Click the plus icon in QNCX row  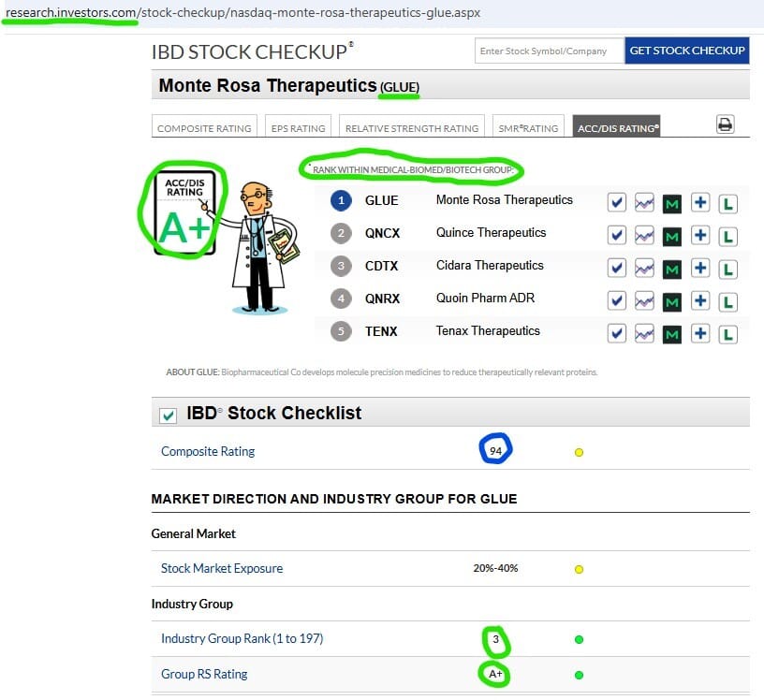pos(700,235)
